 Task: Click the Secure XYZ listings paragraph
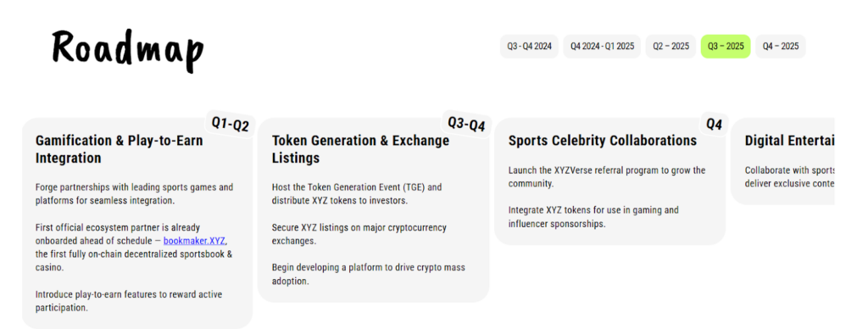(x=359, y=234)
